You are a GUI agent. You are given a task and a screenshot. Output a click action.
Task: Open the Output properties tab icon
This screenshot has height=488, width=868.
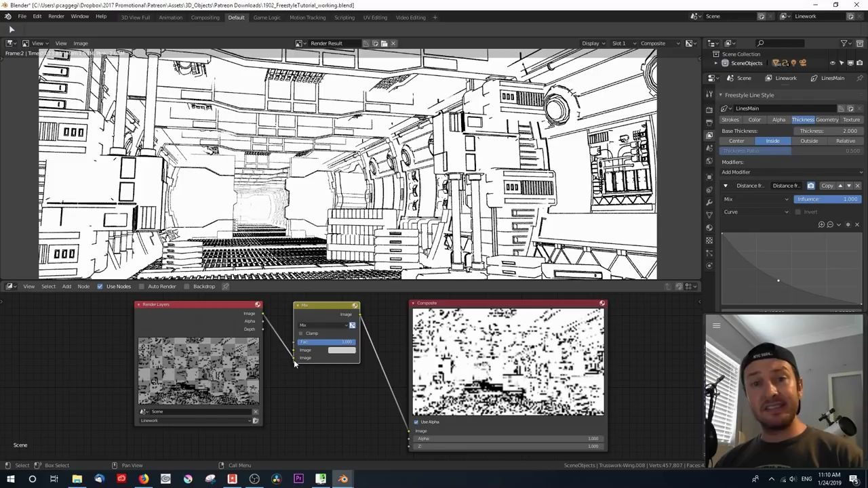pos(709,122)
